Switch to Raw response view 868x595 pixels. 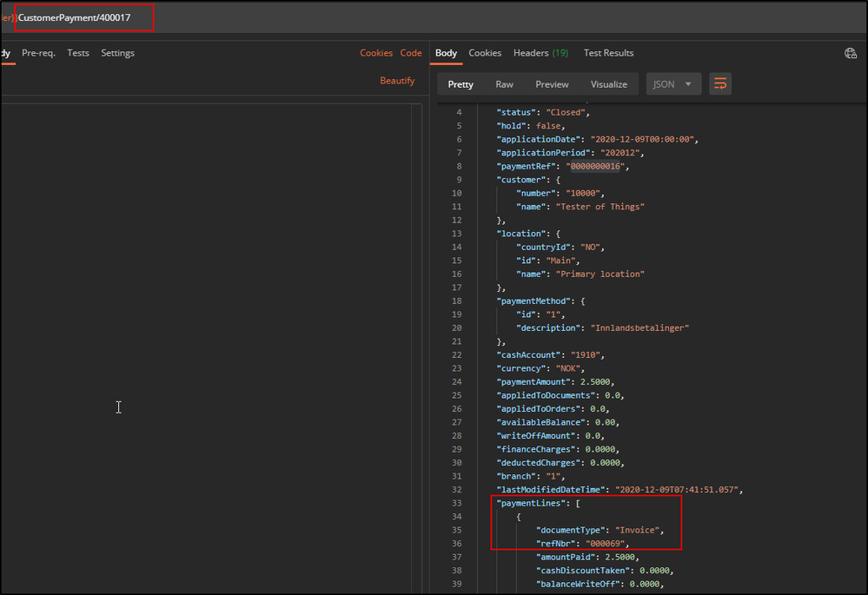(x=504, y=84)
